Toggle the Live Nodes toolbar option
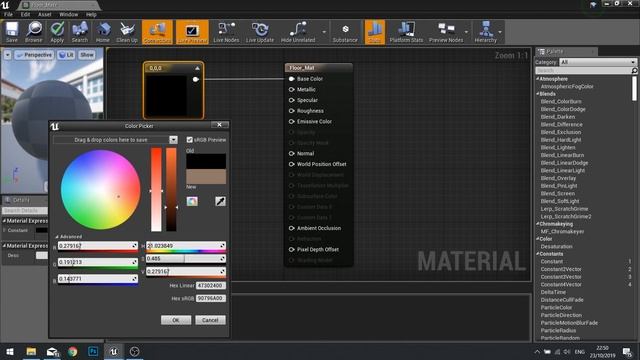Screen dimensions: 640x360 (226, 32)
